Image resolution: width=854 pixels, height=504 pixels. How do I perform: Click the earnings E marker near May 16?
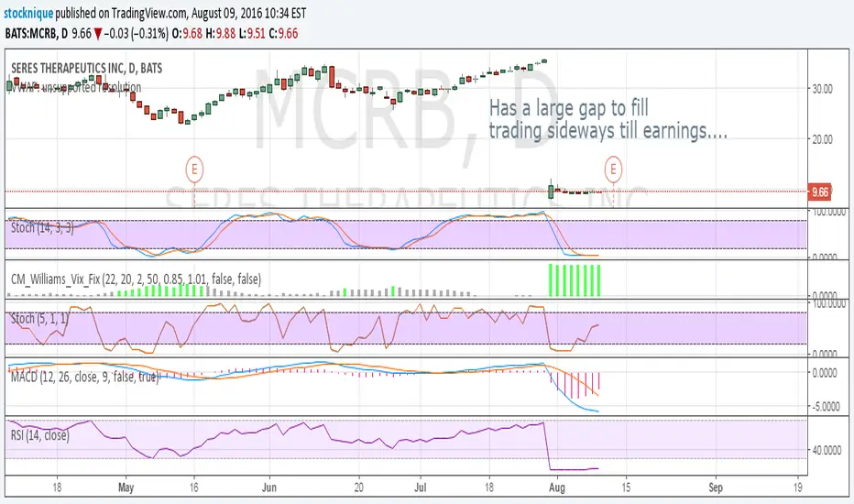coord(194,170)
